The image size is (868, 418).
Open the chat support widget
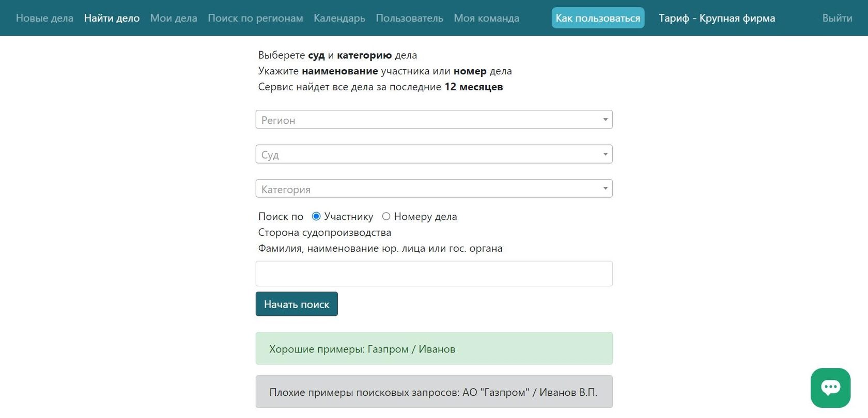830,388
